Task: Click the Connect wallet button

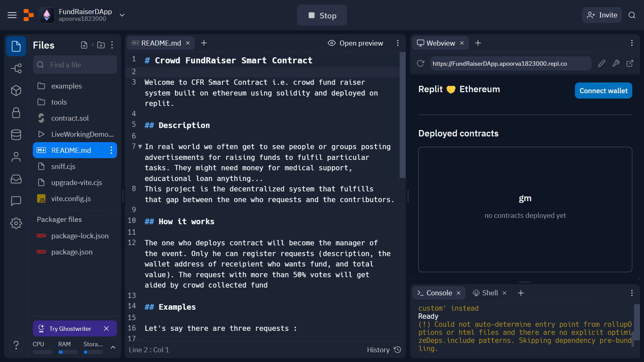Action: coord(603,90)
